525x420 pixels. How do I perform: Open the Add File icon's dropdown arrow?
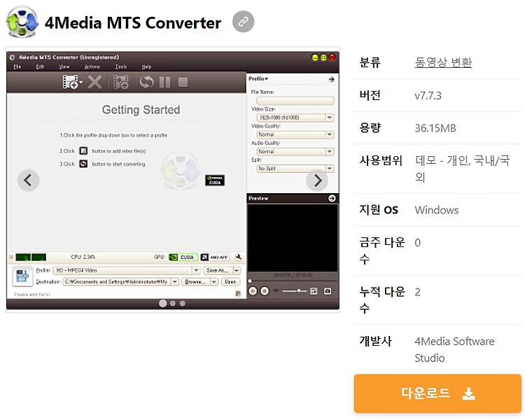pyautogui.click(x=81, y=82)
